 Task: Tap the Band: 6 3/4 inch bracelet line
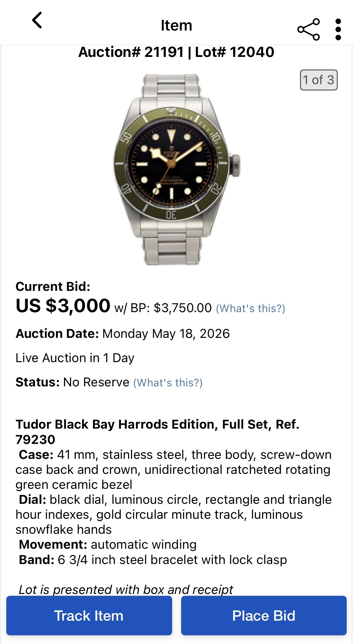(x=153, y=560)
